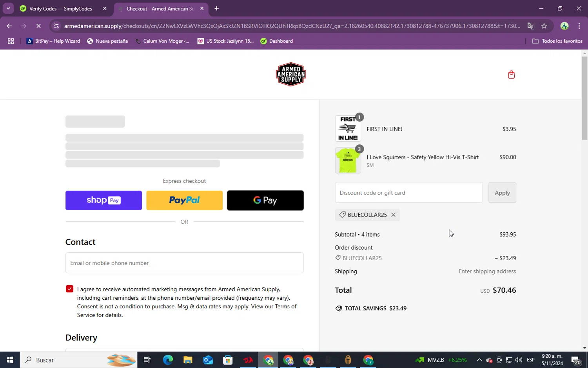Screen dimensions: 588x368
Task: Open a new browser tab
Action: tap(216, 9)
